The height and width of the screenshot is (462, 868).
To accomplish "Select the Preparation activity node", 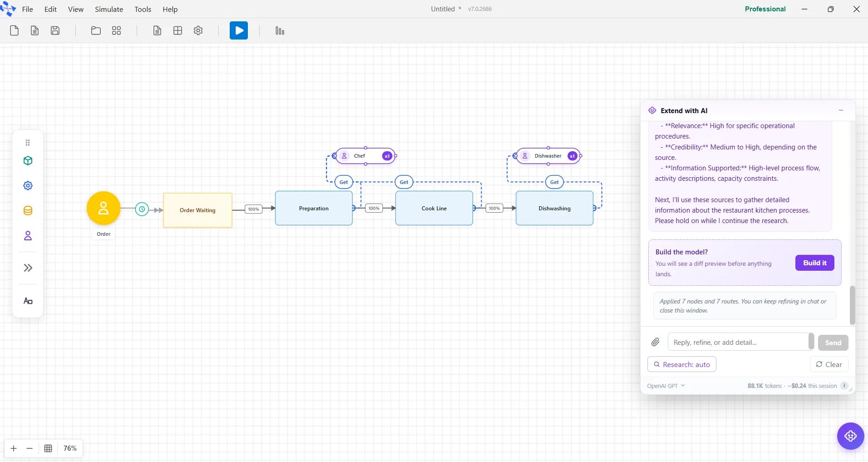I will tap(314, 208).
